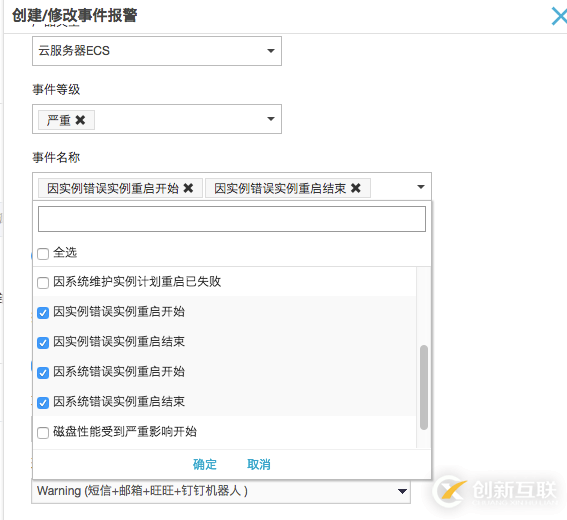The height and width of the screenshot is (520, 567).
Task: Open the Warning notification method dropdown
Action: coord(221,491)
